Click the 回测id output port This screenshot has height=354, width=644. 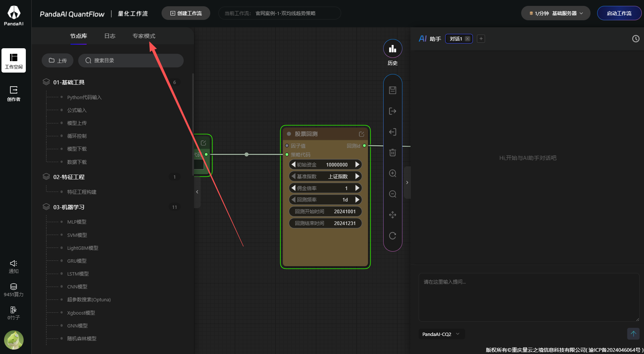click(364, 146)
